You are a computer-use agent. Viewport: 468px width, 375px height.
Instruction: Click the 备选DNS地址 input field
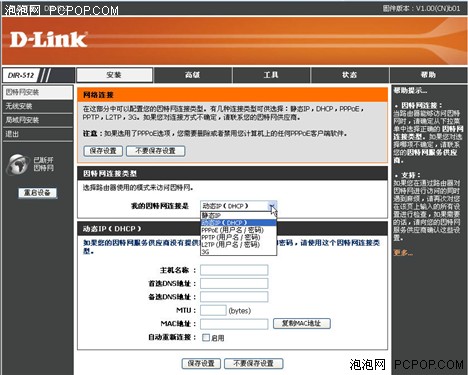pyautogui.click(x=234, y=297)
